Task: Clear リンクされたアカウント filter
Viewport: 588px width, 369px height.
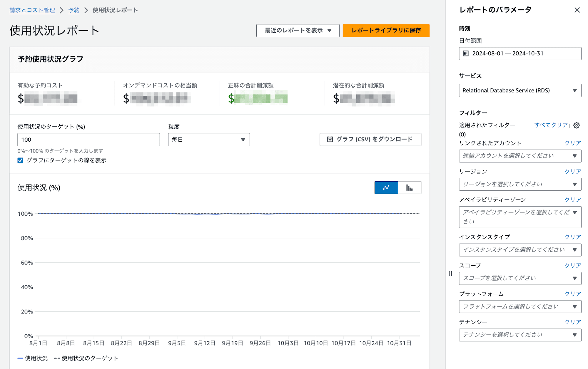Action: (x=573, y=143)
